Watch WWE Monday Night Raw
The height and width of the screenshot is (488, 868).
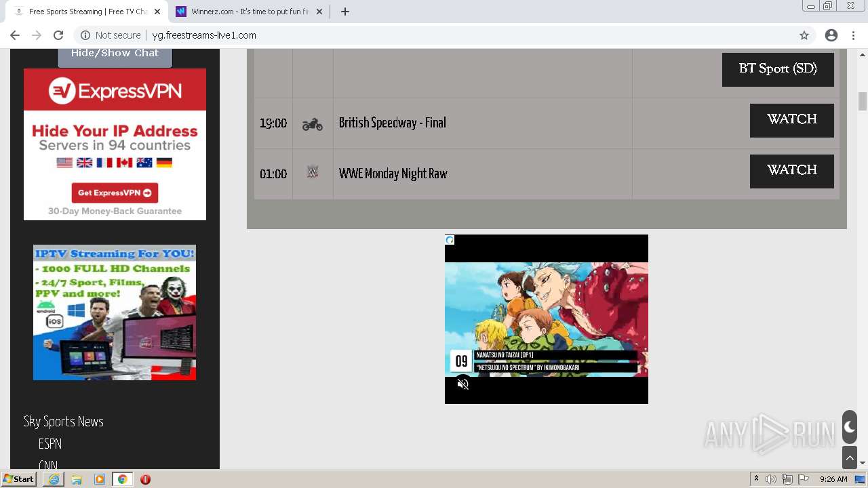pyautogui.click(x=791, y=171)
